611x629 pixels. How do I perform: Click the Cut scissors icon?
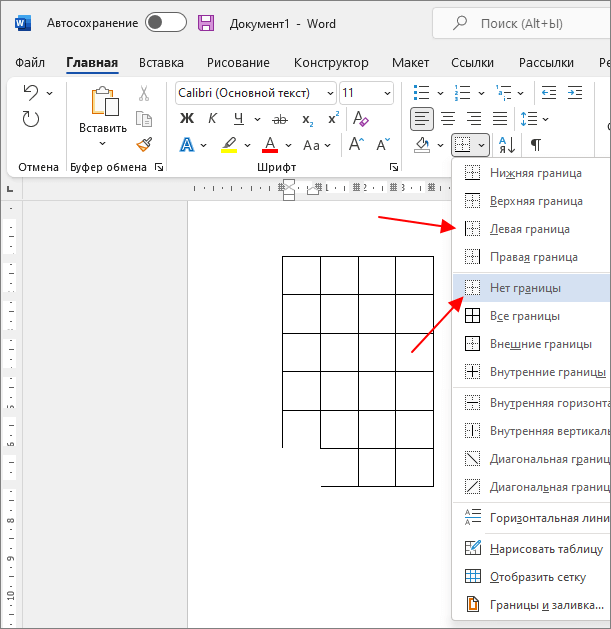click(x=144, y=93)
